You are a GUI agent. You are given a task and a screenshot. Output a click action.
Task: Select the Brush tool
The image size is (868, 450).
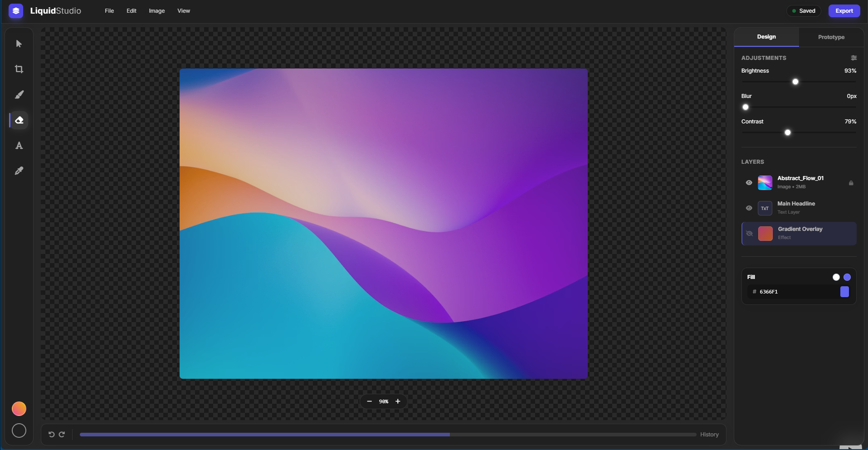(19, 94)
